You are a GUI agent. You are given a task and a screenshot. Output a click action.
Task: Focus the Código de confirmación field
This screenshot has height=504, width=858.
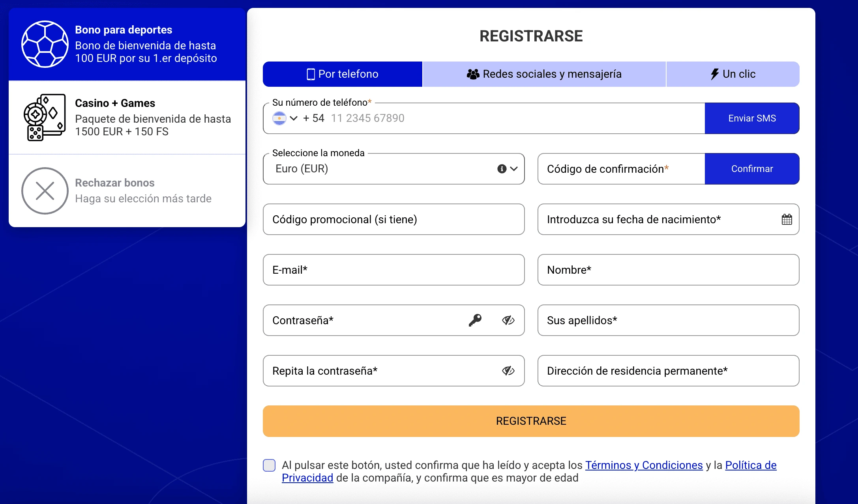click(x=621, y=169)
